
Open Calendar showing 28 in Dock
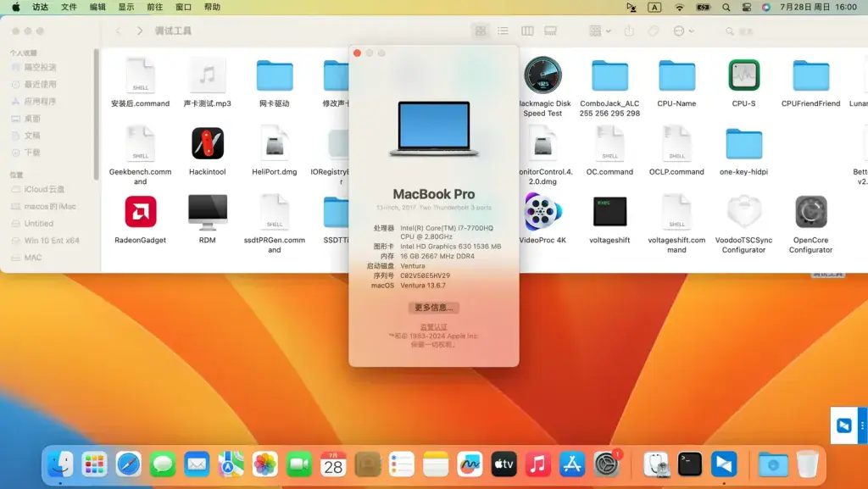click(x=333, y=464)
